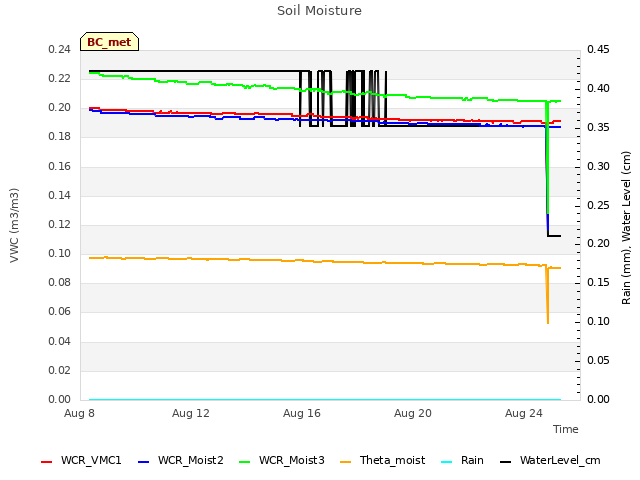Click the Aug 12 tick label
640x480 pixels.
[x=191, y=413]
